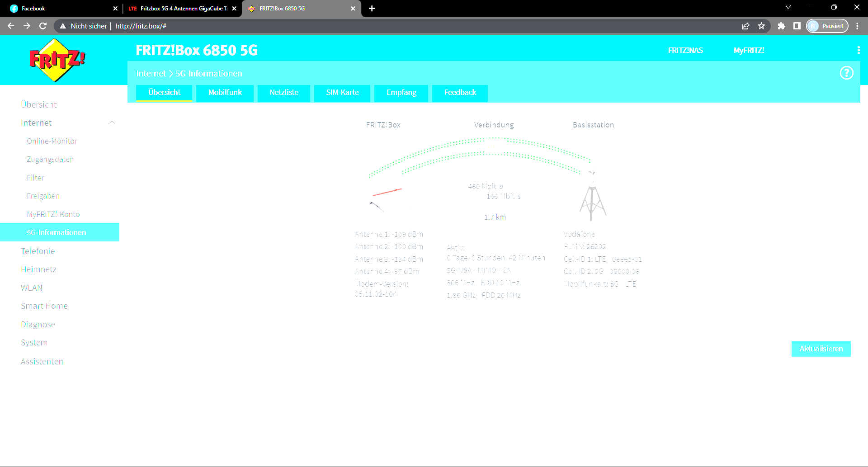Select the Übersicht tab
This screenshot has width=868, height=467.
pyautogui.click(x=164, y=93)
